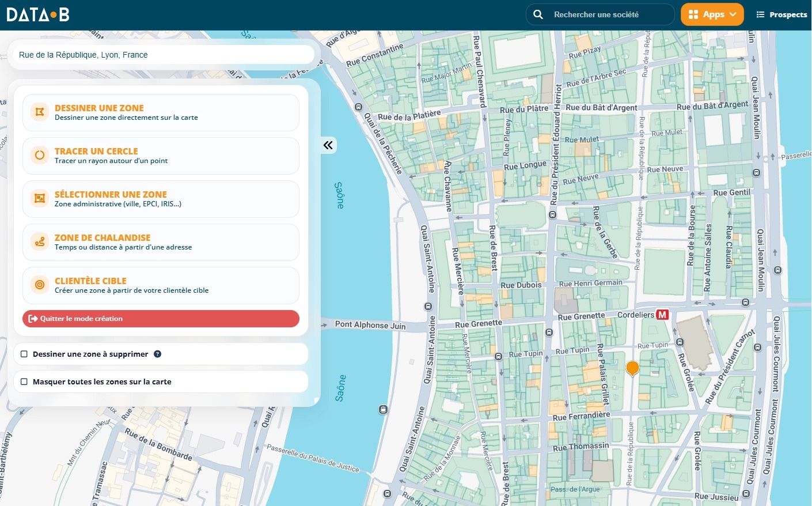The image size is (812, 506).
Task: Click bus stop icon next to Rue Jussieu label
Action: (746, 494)
